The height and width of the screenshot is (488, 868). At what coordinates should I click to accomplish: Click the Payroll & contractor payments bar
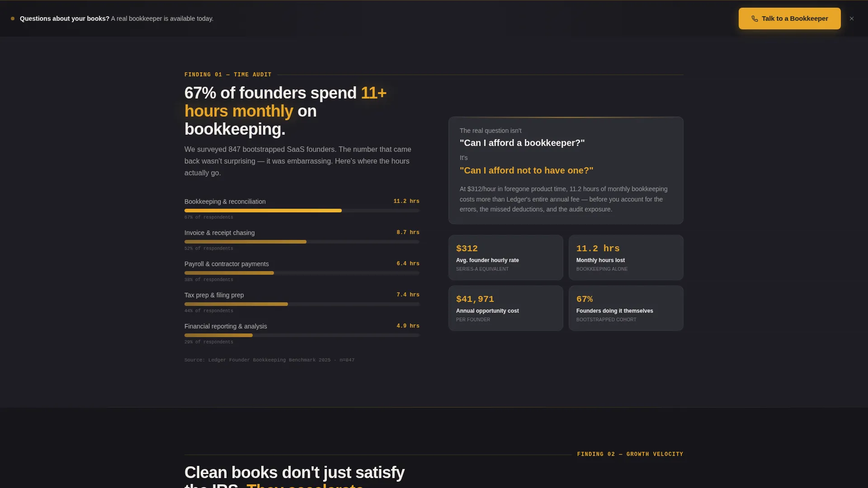point(302,273)
